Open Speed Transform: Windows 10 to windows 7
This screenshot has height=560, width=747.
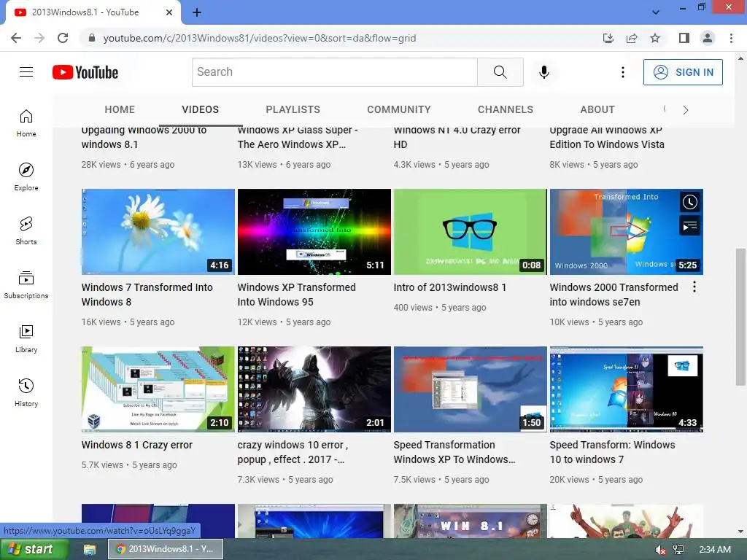coord(612,452)
